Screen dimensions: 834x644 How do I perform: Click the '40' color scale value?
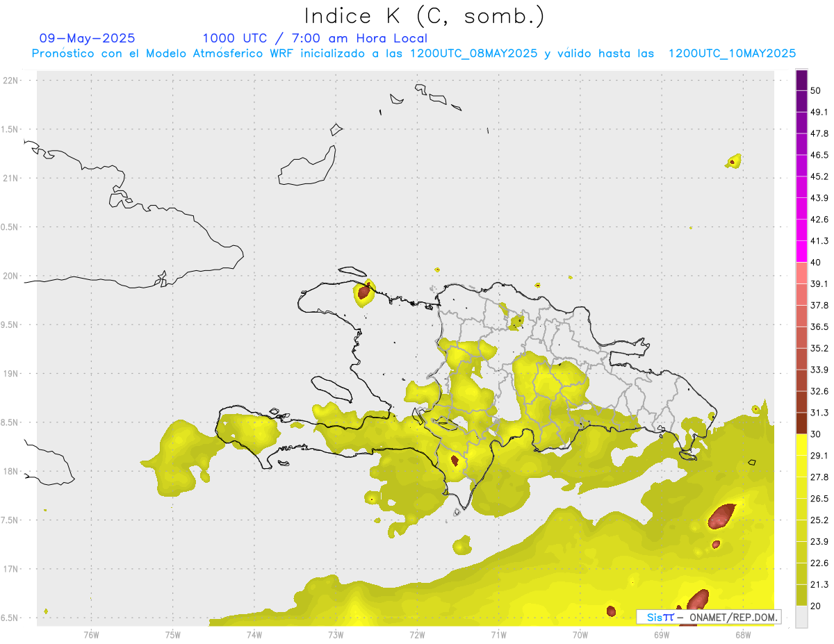pyautogui.click(x=816, y=263)
